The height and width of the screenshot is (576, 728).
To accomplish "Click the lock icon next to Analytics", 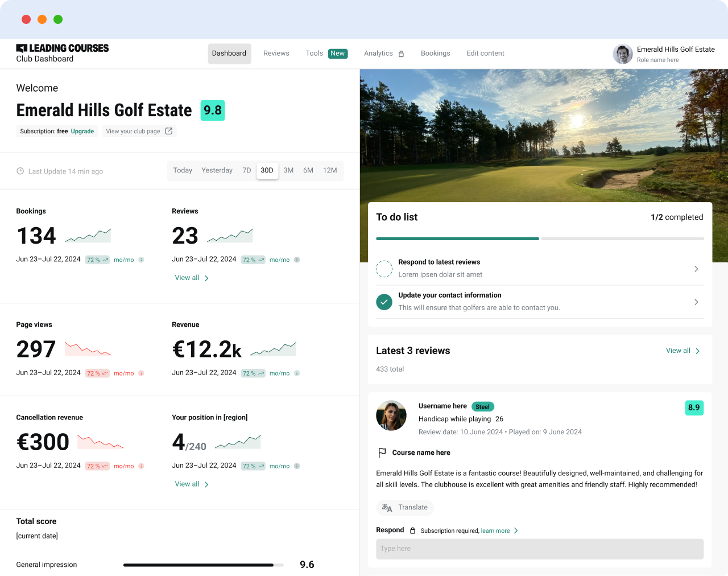I will [401, 54].
